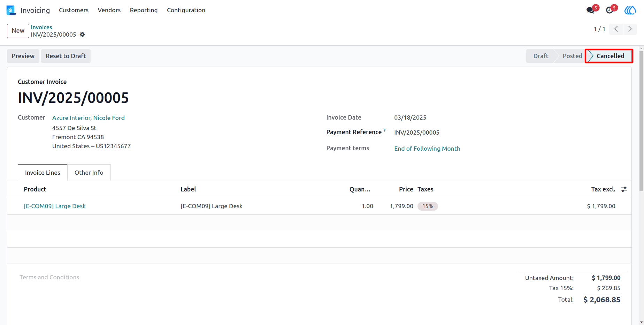The image size is (644, 325).
Task: Open the Invoicing app home icon
Action: 11,10
